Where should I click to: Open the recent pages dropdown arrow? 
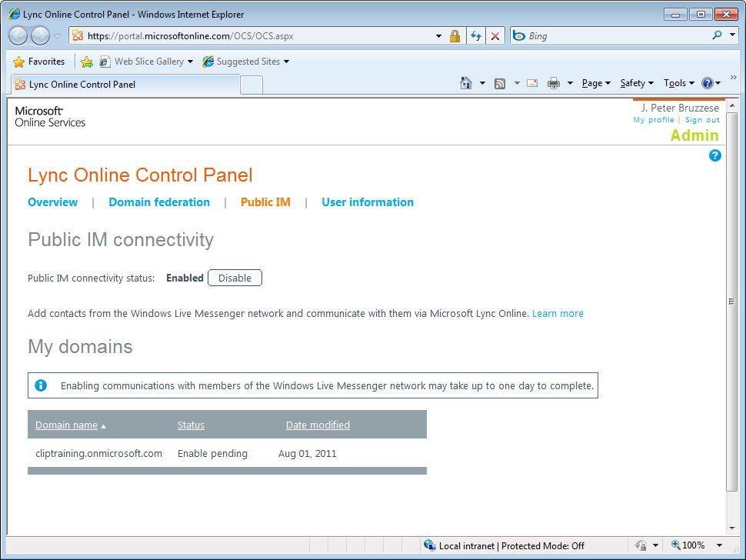tap(57, 36)
